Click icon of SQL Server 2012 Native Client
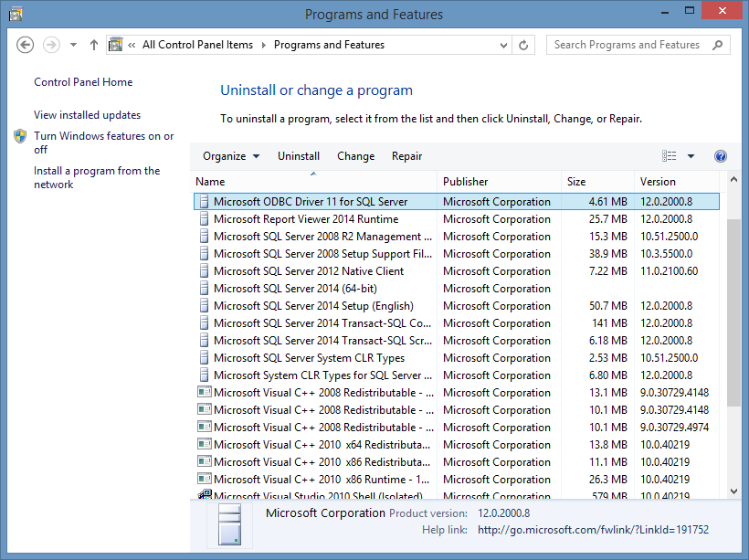 pyautogui.click(x=204, y=271)
